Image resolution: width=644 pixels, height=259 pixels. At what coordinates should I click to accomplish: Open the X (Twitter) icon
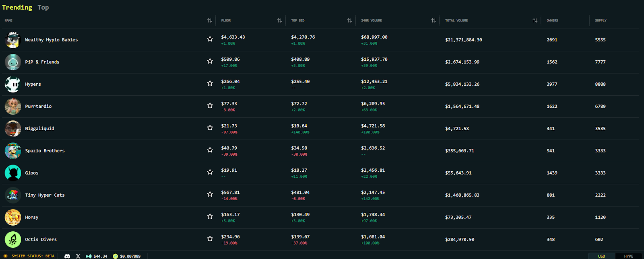click(x=78, y=256)
